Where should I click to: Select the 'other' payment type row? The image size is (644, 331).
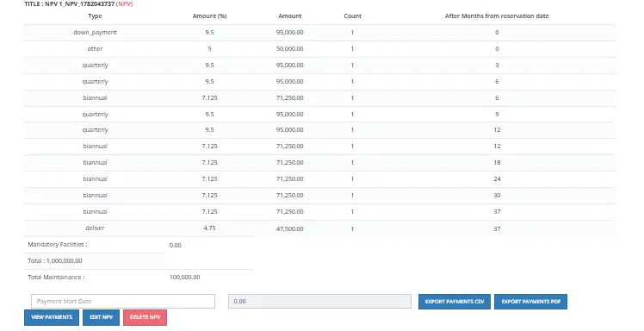319,49
